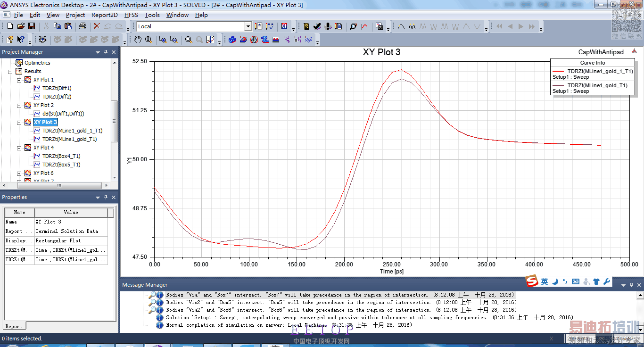The height and width of the screenshot is (347, 644).
Task: Click the Delete red X icon
Action: click(97, 26)
